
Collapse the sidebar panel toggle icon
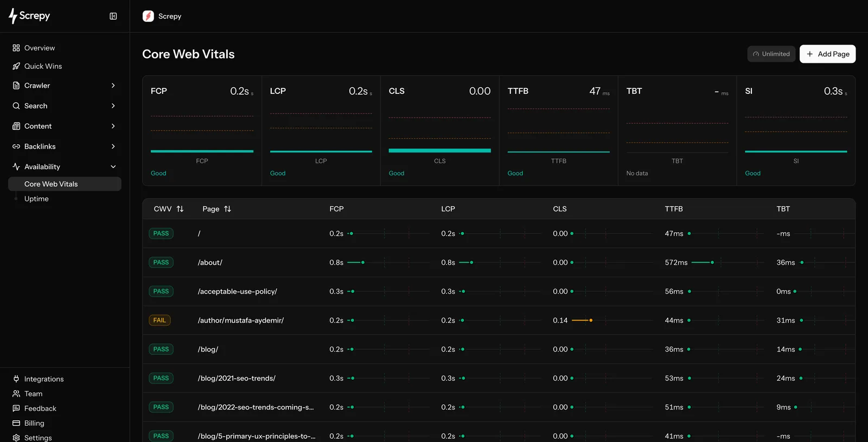113,16
